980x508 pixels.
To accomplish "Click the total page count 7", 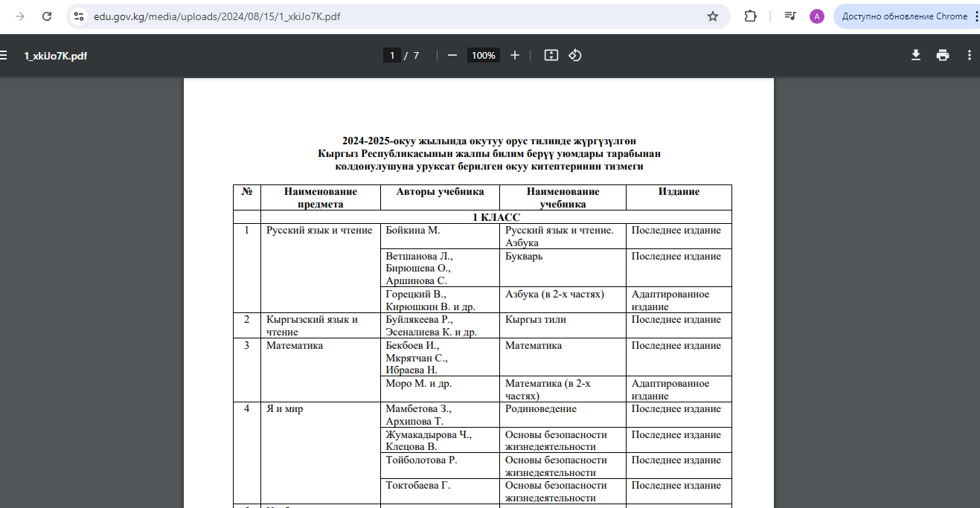I will coord(416,55).
